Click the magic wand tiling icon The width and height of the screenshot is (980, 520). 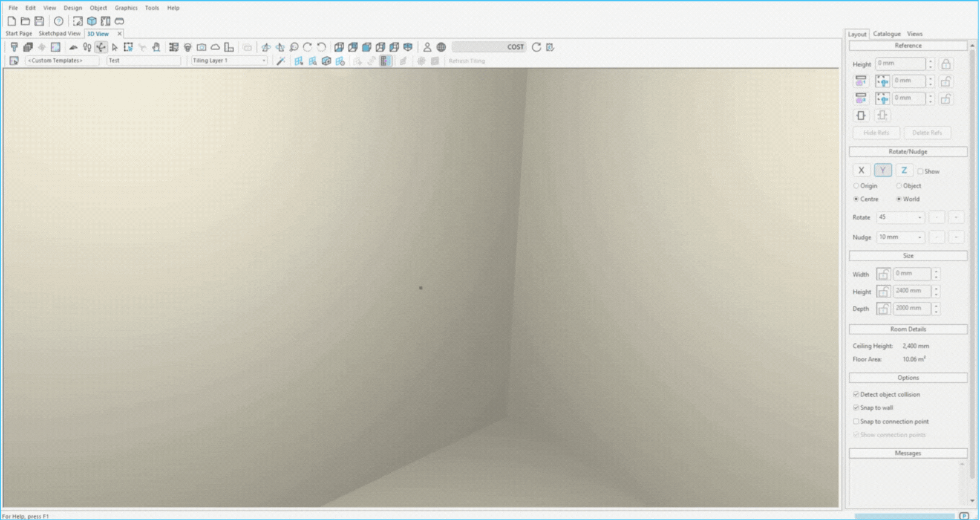pyautogui.click(x=281, y=61)
